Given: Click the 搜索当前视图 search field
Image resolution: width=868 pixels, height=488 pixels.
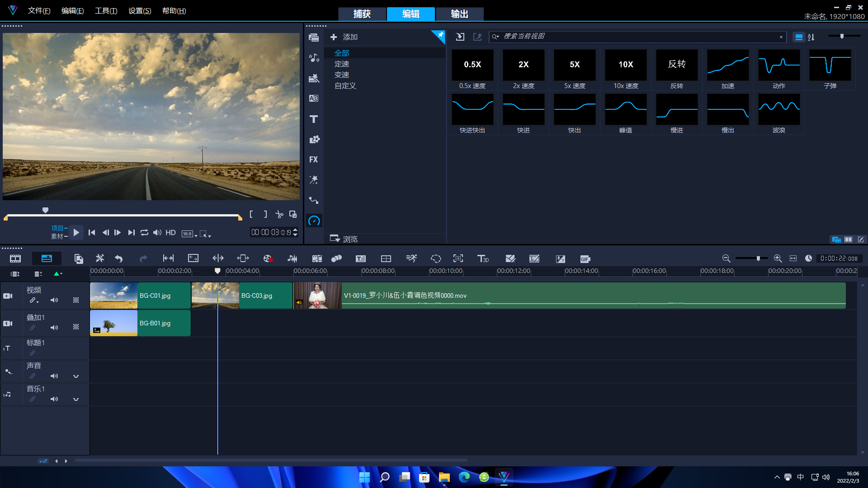Looking at the screenshot, I should click(x=637, y=37).
